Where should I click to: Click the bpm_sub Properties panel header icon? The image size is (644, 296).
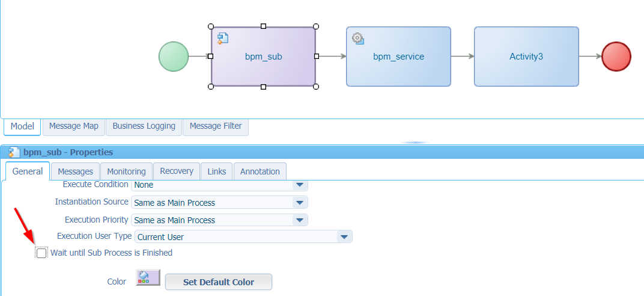tap(14, 152)
